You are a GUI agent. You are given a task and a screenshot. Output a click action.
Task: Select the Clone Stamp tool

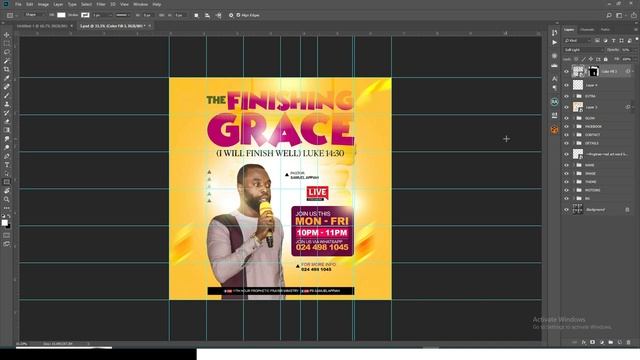point(7,104)
